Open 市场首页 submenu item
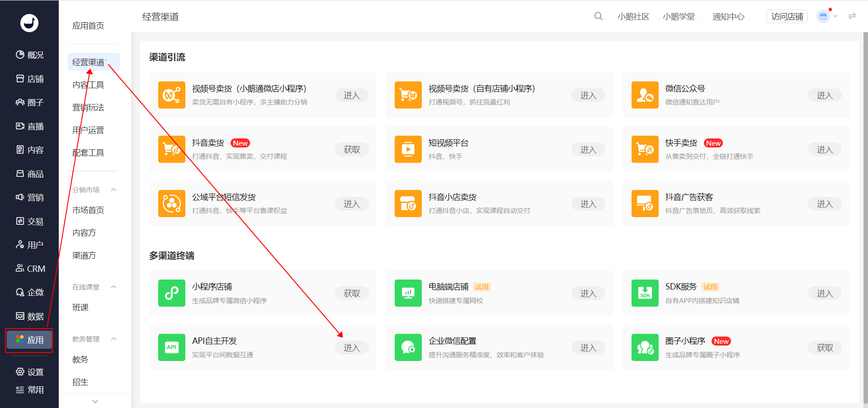The height and width of the screenshot is (408, 868). pos(88,210)
